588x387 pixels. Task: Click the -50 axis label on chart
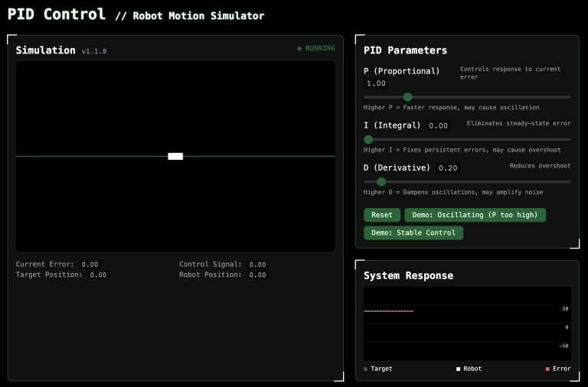(x=564, y=346)
